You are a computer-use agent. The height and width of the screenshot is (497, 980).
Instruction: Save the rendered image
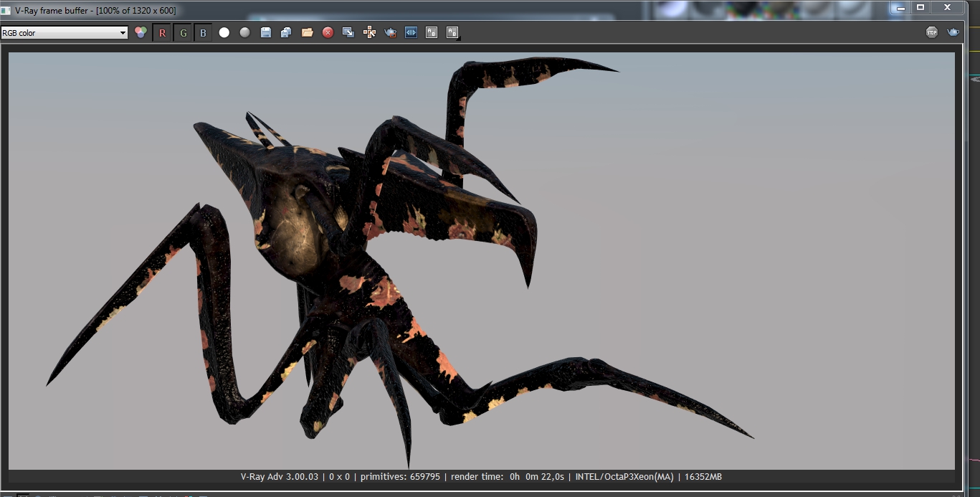(x=266, y=32)
